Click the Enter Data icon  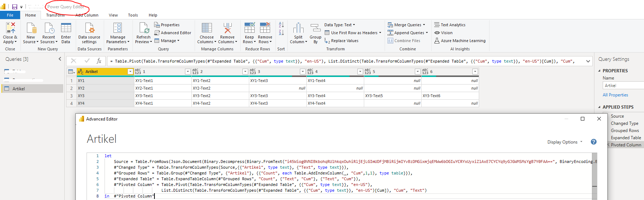[66, 28]
